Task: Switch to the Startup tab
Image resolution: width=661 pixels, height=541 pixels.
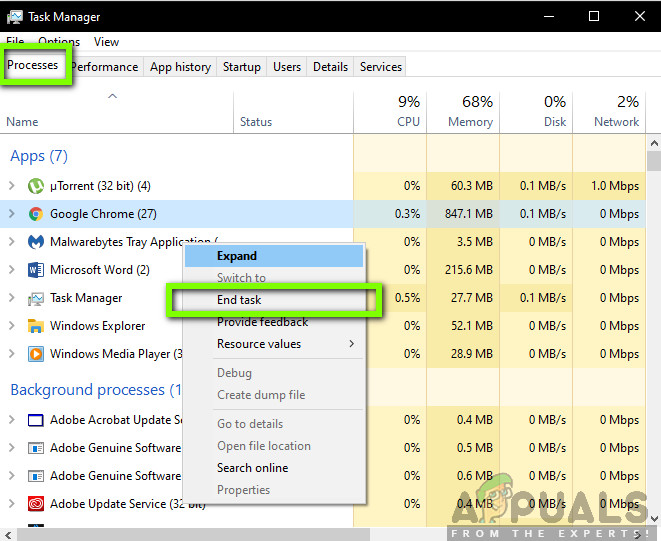Action: 242,67
